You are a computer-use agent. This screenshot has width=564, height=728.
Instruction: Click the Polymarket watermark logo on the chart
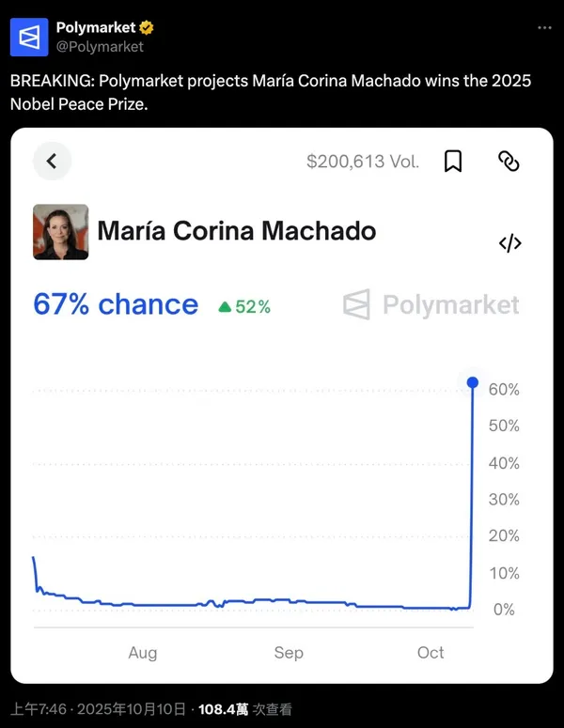(431, 304)
